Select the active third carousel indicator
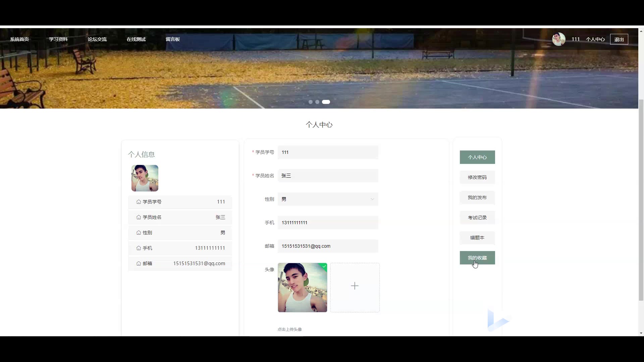Image resolution: width=644 pixels, height=362 pixels. point(326,102)
